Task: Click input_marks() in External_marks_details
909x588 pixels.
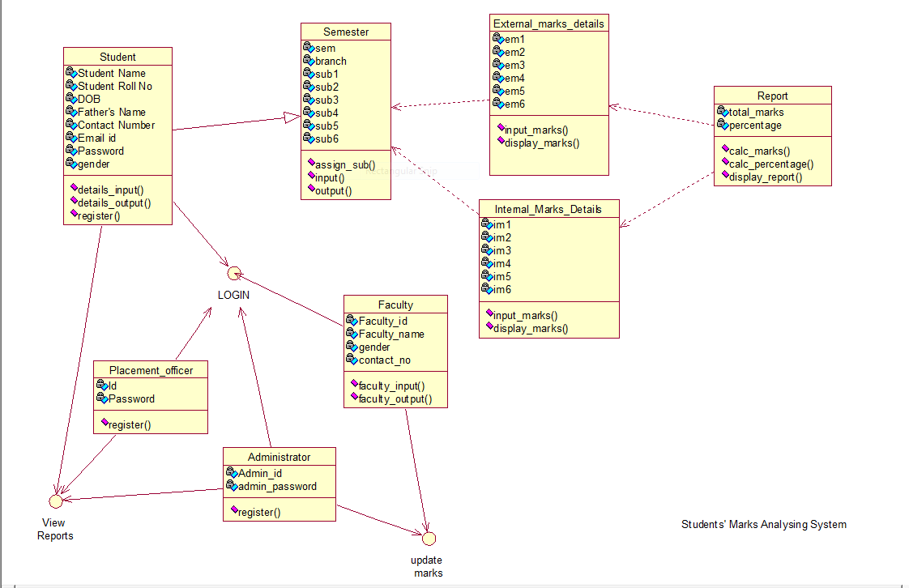Action: [x=536, y=130]
